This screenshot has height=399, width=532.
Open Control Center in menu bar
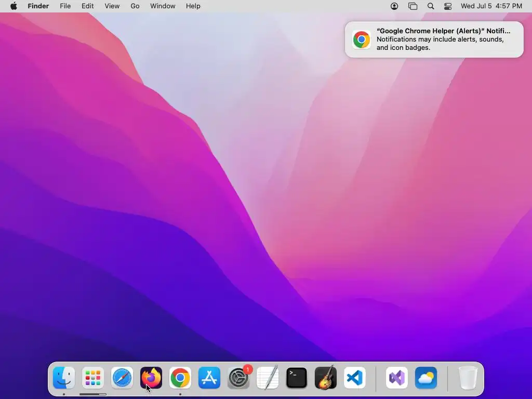coord(448,6)
